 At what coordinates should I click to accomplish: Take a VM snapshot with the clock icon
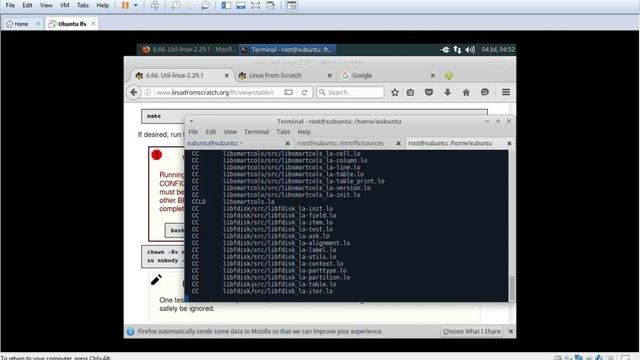(x=176, y=5)
